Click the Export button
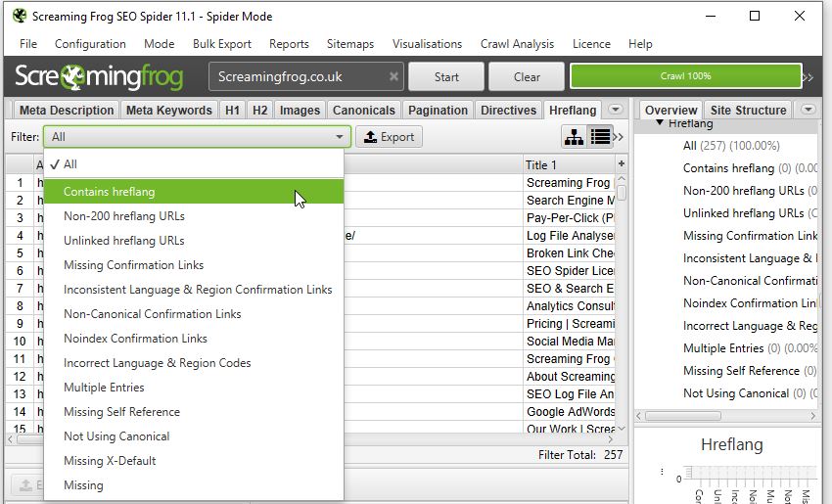 pyautogui.click(x=389, y=137)
